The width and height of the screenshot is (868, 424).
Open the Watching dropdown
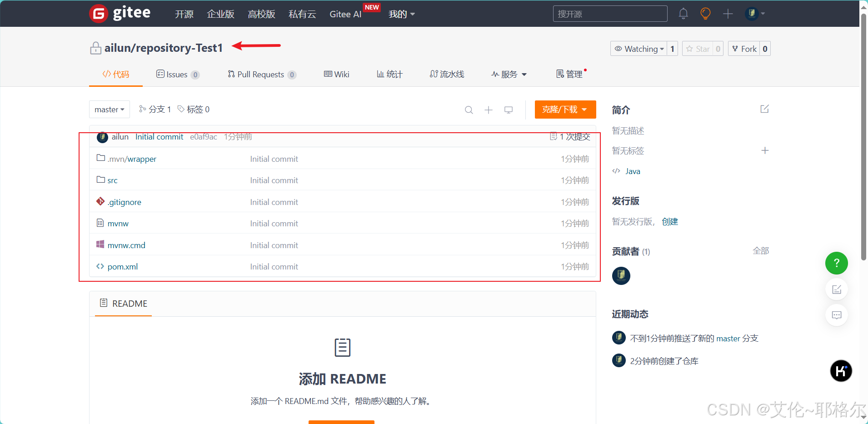click(639, 49)
